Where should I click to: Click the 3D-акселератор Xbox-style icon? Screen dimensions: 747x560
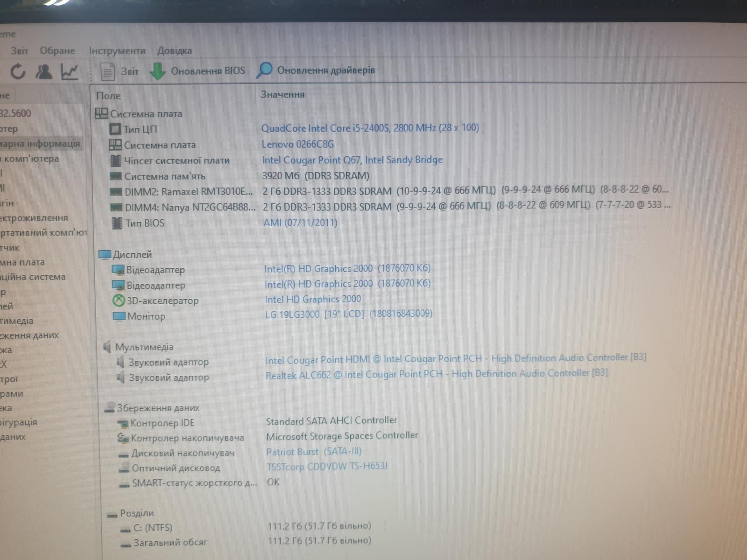click(x=119, y=301)
